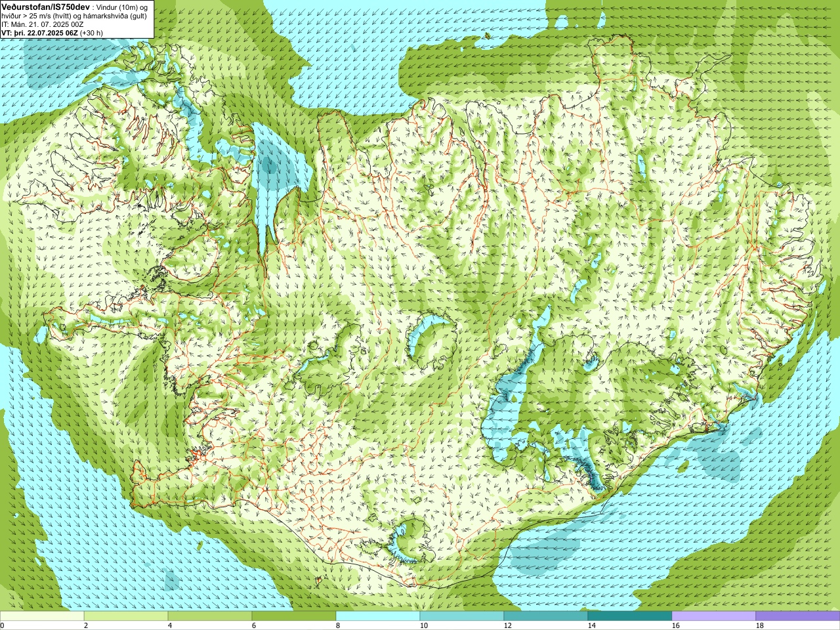
Task: Click the 'VT: þri. 22.07.2025 06Z' valid time
Action: (39, 32)
